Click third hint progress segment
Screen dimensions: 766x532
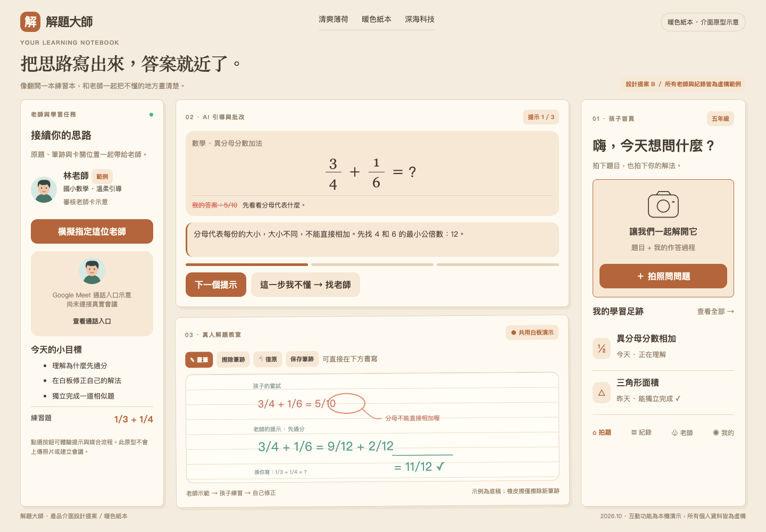[498, 264]
